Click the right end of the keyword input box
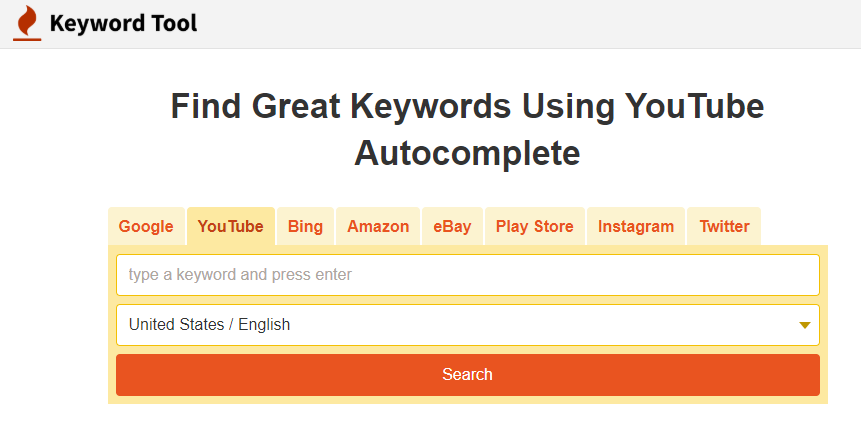 click(802, 275)
